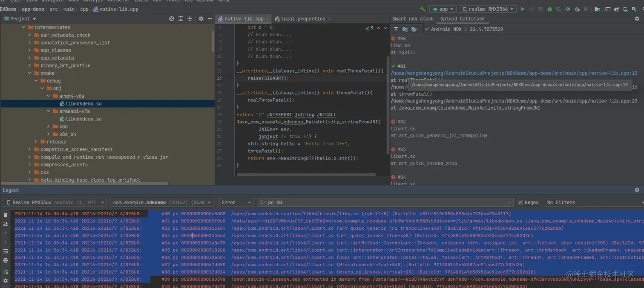The width and height of the screenshot is (644, 288).
Task: Open the Profile app speedometer icon
Action: pyautogui.click(x=567, y=9)
